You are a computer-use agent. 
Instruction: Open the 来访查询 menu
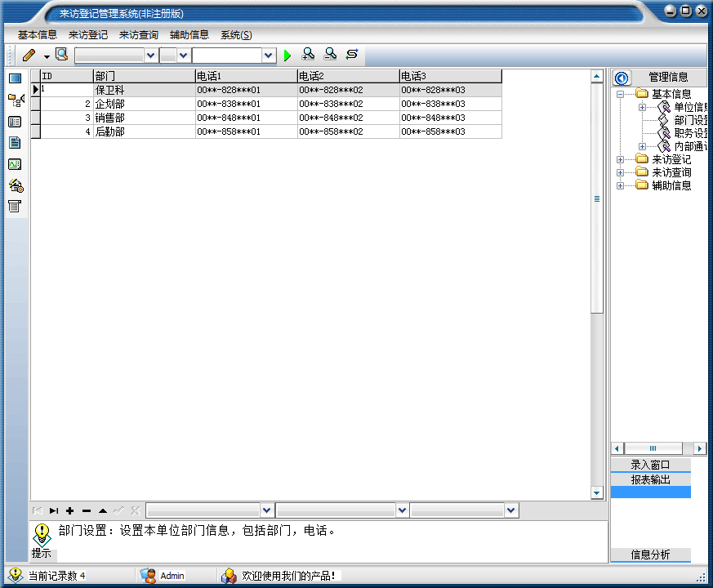pyautogui.click(x=139, y=35)
